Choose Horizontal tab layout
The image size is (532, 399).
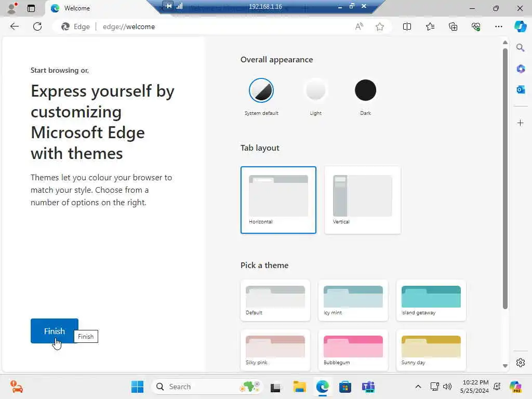(x=278, y=200)
